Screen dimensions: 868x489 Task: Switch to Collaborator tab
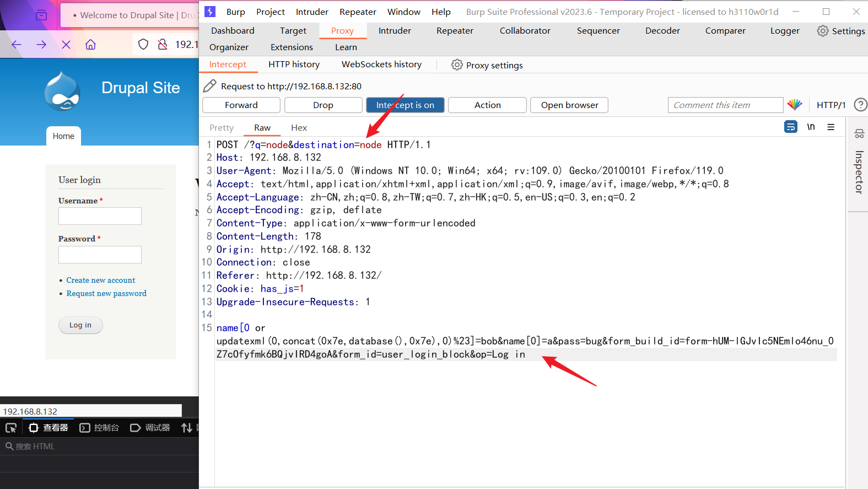pos(525,31)
